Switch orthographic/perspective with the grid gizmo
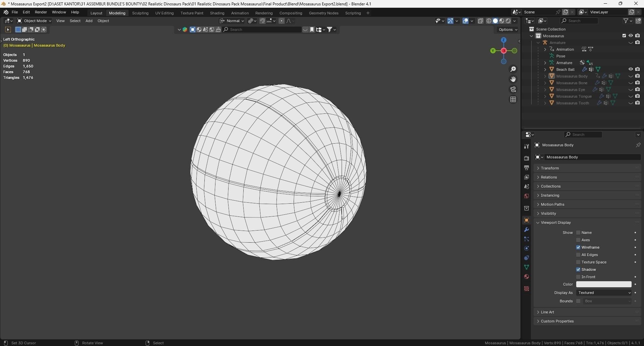The image size is (644, 346). pyautogui.click(x=513, y=99)
